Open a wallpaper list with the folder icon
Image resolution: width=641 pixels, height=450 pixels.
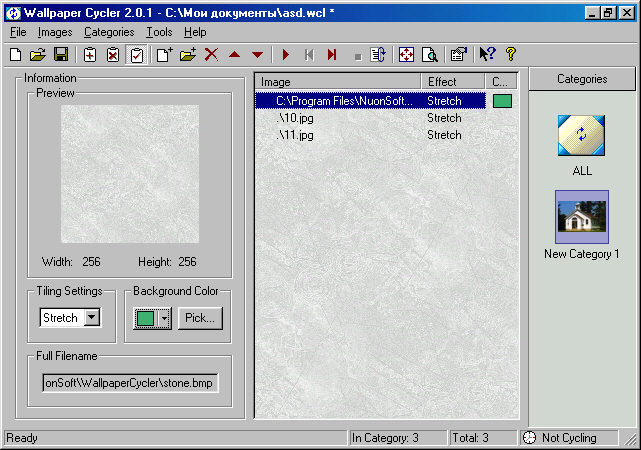(x=38, y=55)
